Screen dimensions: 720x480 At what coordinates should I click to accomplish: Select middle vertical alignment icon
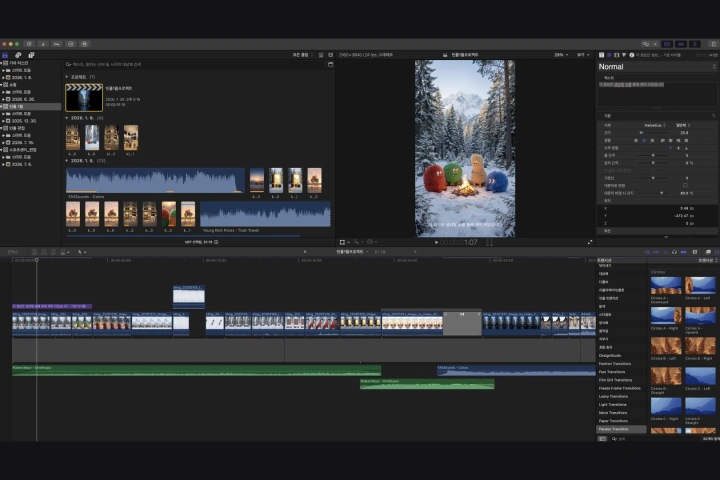coord(678,148)
